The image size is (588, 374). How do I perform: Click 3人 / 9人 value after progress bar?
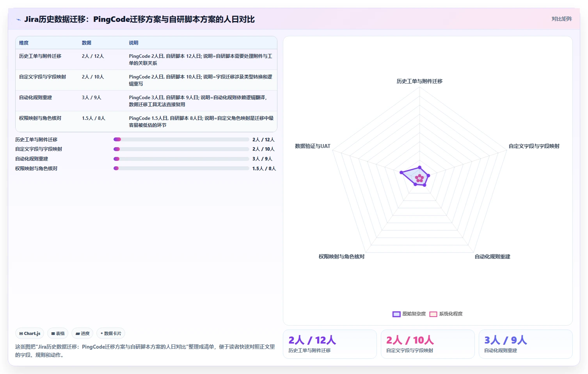coord(262,159)
